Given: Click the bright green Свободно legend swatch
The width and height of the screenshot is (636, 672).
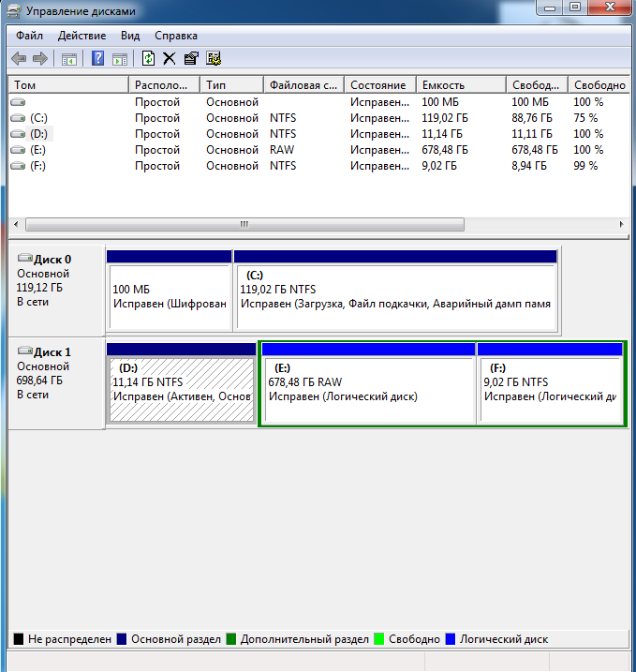Looking at the screenshot, I should tap(379, 639).
